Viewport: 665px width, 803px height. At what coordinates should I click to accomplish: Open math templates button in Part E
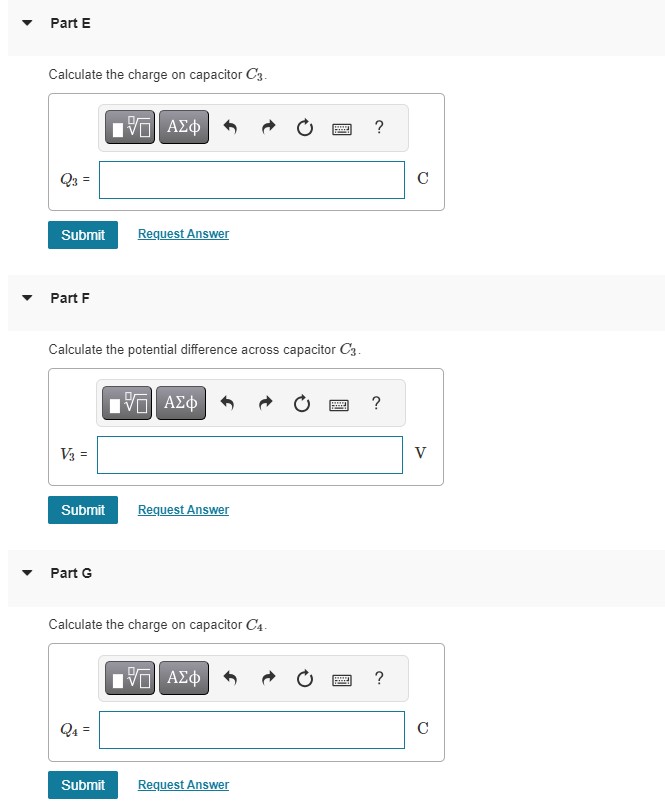pyautogui.click(x=130, y=127)
